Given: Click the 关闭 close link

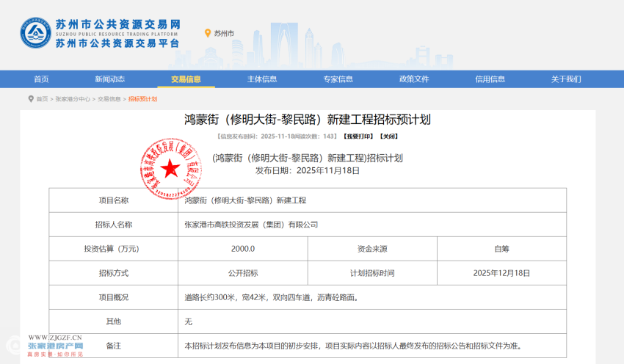Looking at the screenshot, I should (x=388, y=136).
